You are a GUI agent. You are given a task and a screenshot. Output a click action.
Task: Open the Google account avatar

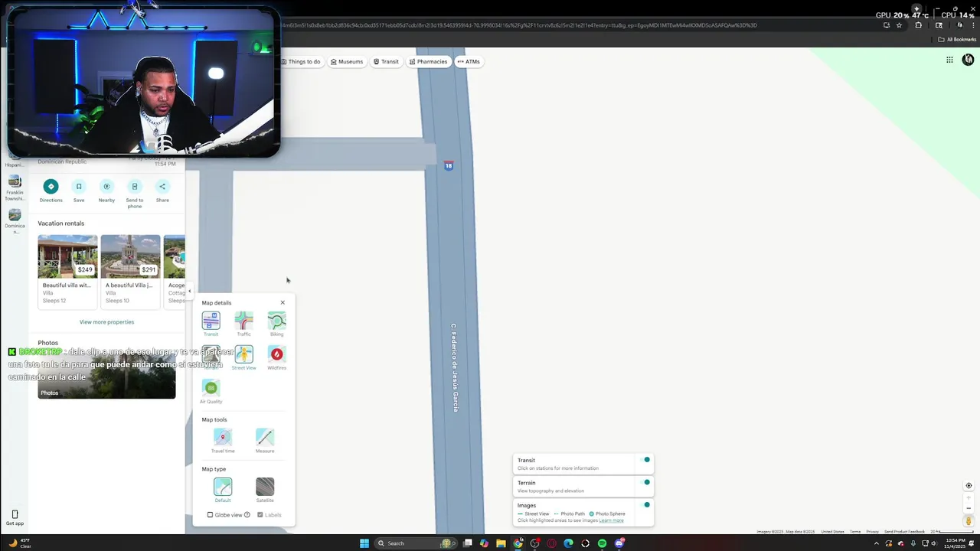click(x=969, y=60)
